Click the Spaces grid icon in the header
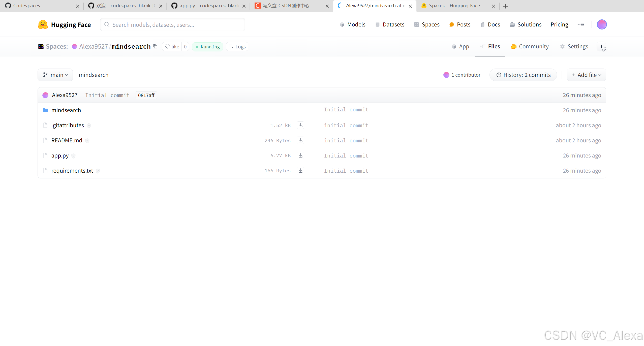Screen dimensions: 644x346 point(41,46)
